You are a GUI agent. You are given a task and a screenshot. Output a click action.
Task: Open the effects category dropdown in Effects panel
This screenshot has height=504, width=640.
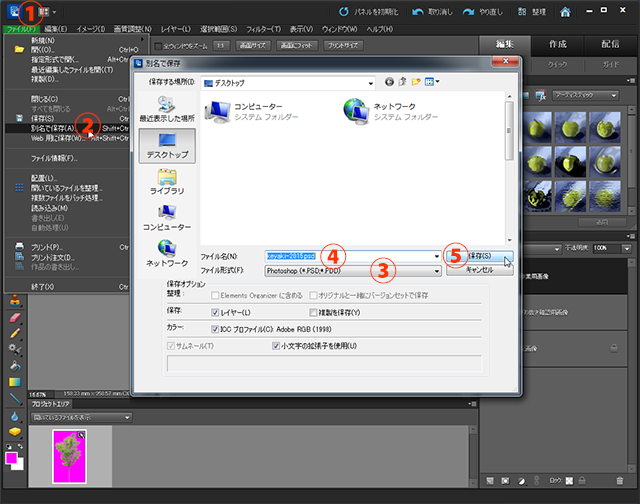point(585,95)
